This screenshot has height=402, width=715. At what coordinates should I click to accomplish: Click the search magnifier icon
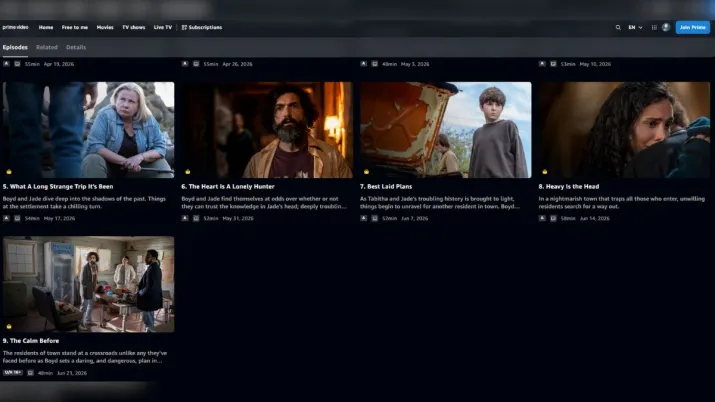pos(618,27)
